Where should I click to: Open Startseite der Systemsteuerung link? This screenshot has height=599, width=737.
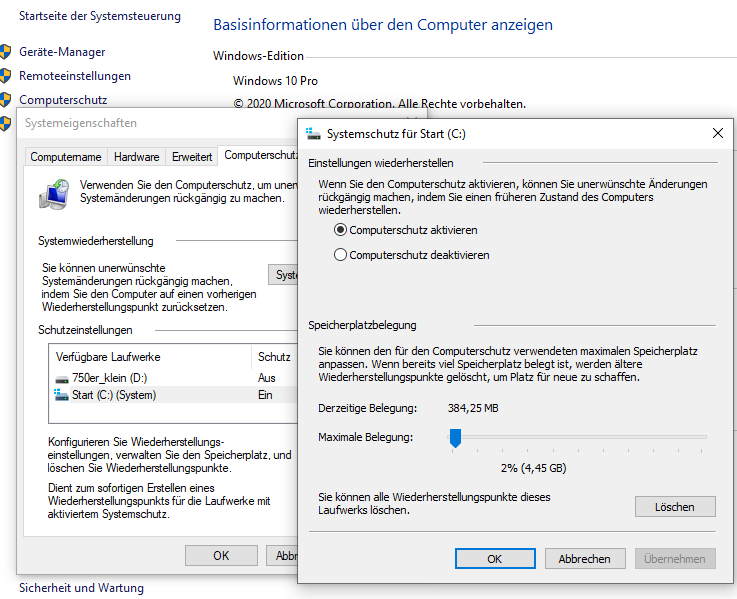[x=100, y=16]
